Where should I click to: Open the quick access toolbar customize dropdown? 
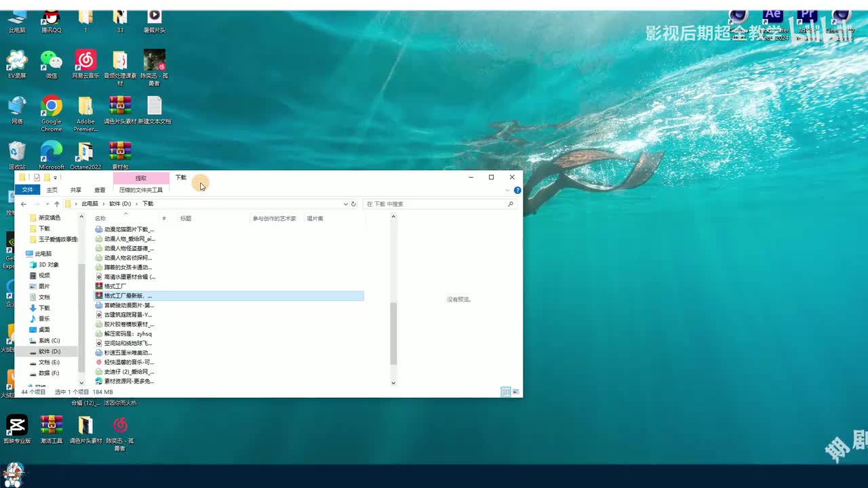pos(56,178)
